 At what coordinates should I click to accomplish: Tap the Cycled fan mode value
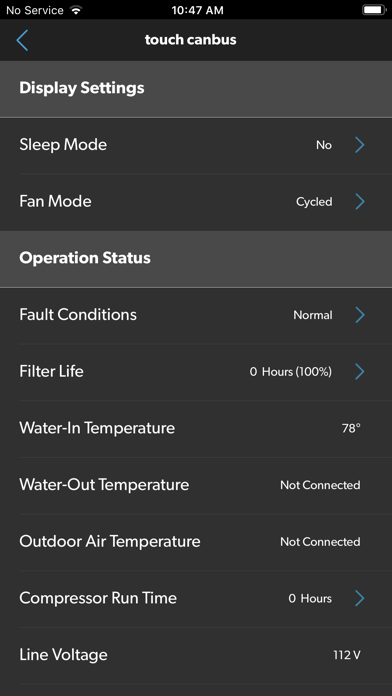(x=314, y=202)
